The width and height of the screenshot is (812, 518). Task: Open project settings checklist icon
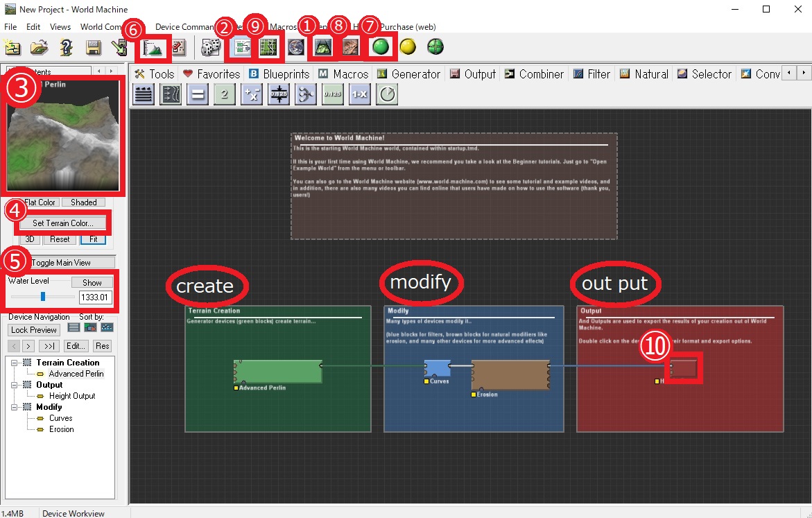(x=179, y=48)
